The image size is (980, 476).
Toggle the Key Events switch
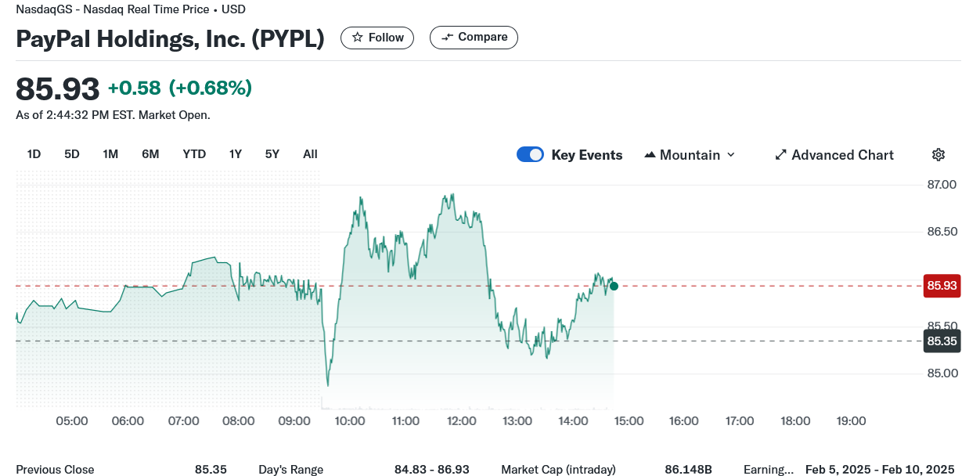tap(530, 155)
